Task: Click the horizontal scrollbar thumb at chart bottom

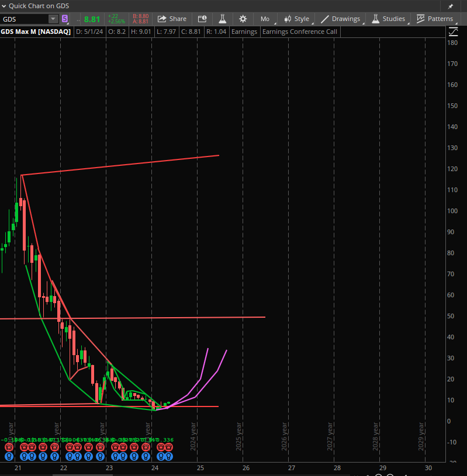Action: pyautogui.click(x=82, y=475)
